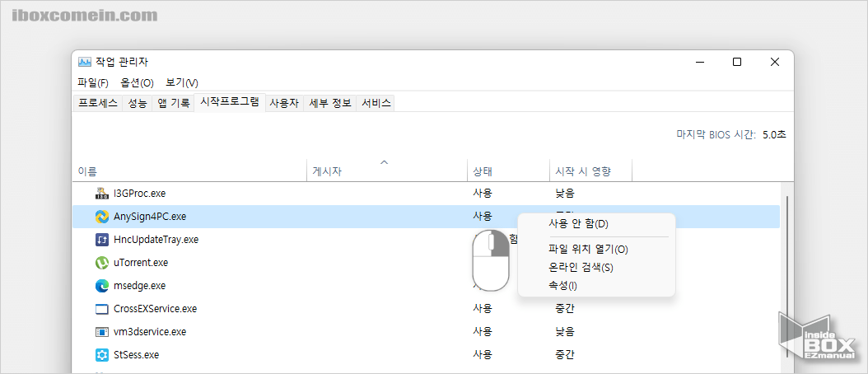Click 사용 status of StSess.exe
Viewport: 868px width, 374px height.
tap(482, 354)
